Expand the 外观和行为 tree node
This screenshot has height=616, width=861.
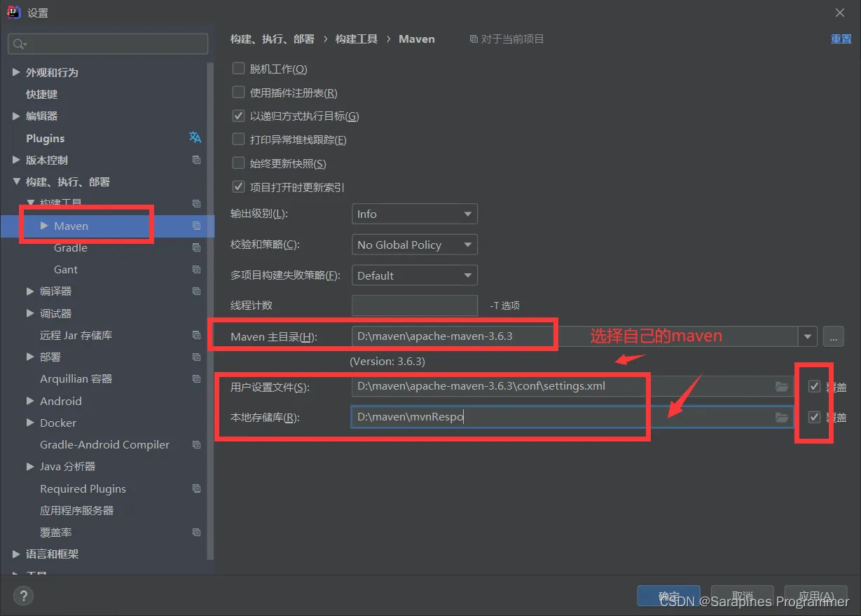click(16, 72)
